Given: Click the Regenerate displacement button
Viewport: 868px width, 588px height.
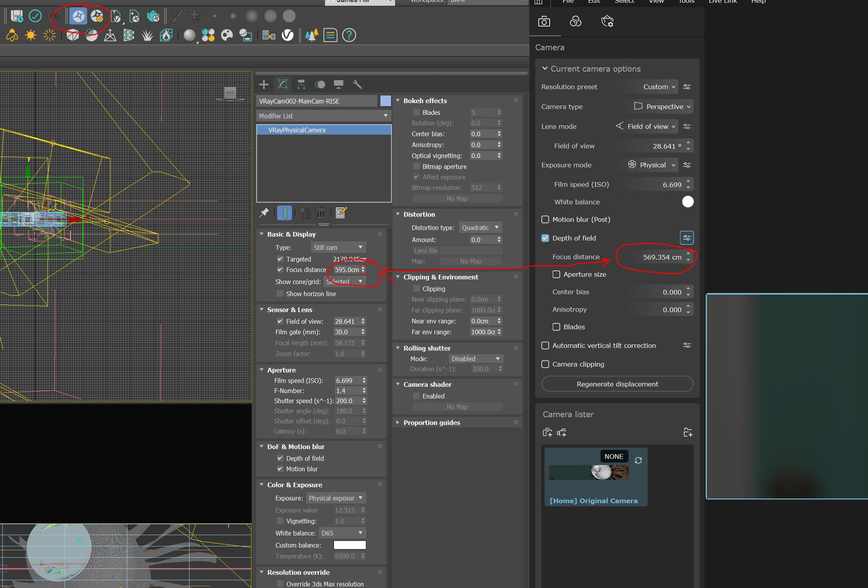Looking at the screenshot, I should [x=617, y=383].
